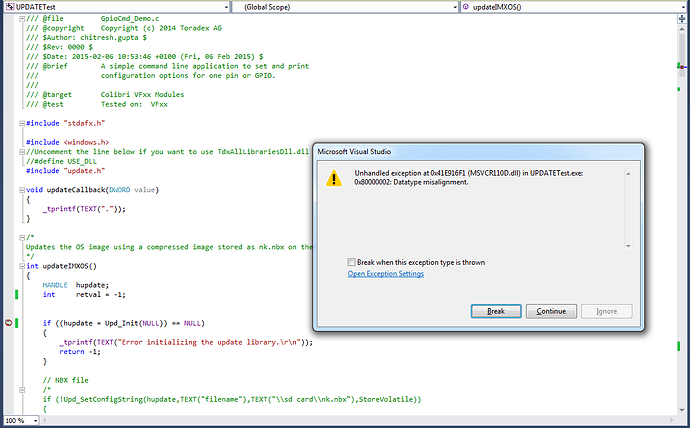Image resolution: width=690 pixels, height=428 pixels.
Task: Click the '$Author: chitresh.gupta $' comment
Action: click(x=86, y=37)
